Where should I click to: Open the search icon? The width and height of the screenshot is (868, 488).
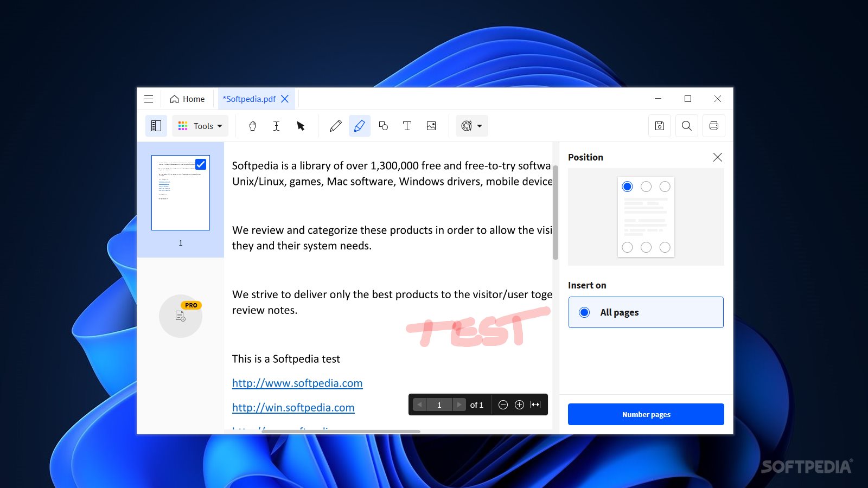687,126
